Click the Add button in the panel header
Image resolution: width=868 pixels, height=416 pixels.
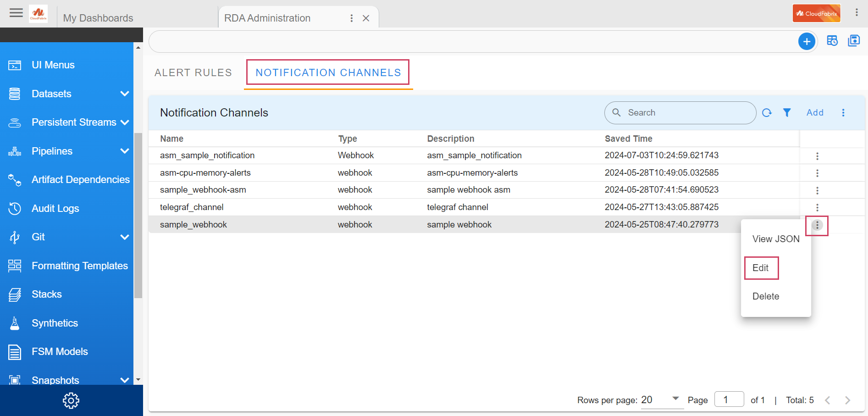815,113
